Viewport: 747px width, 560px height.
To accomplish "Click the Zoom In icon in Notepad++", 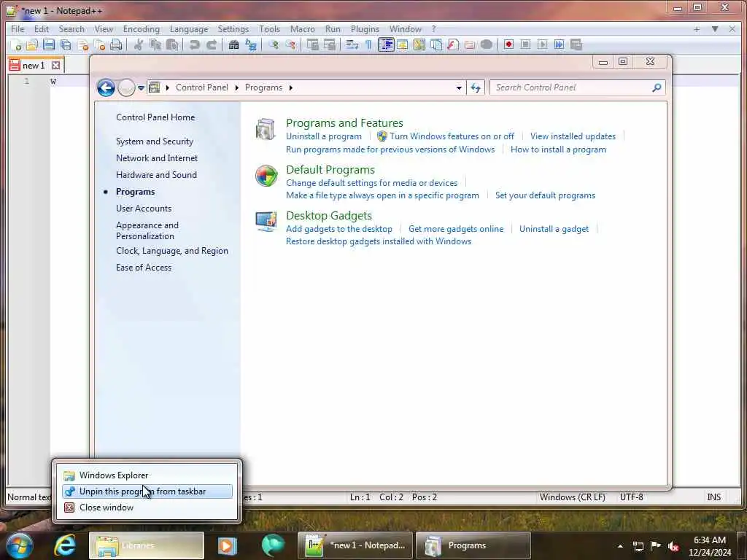I will (x=274, y=44).
